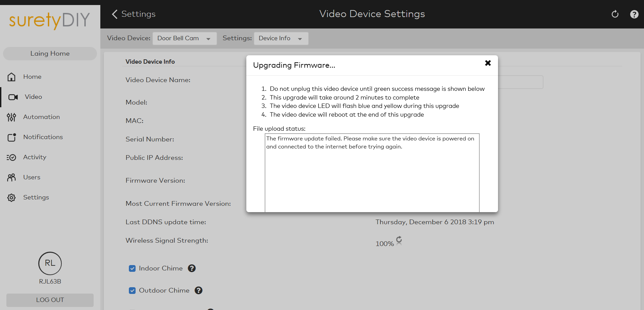Viewport: 644px width, 310px height.
Task: Click the 100% signal strength value
Action: pos(385,244)
